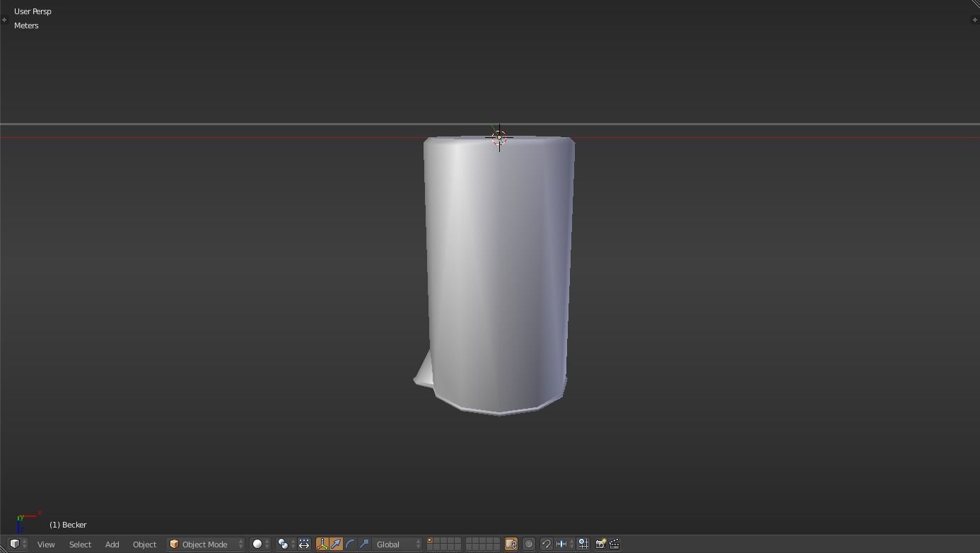Viewport: 980px width, 553px height.
Task: Open the Object Mode dropdown
Action: pos(206,544)
